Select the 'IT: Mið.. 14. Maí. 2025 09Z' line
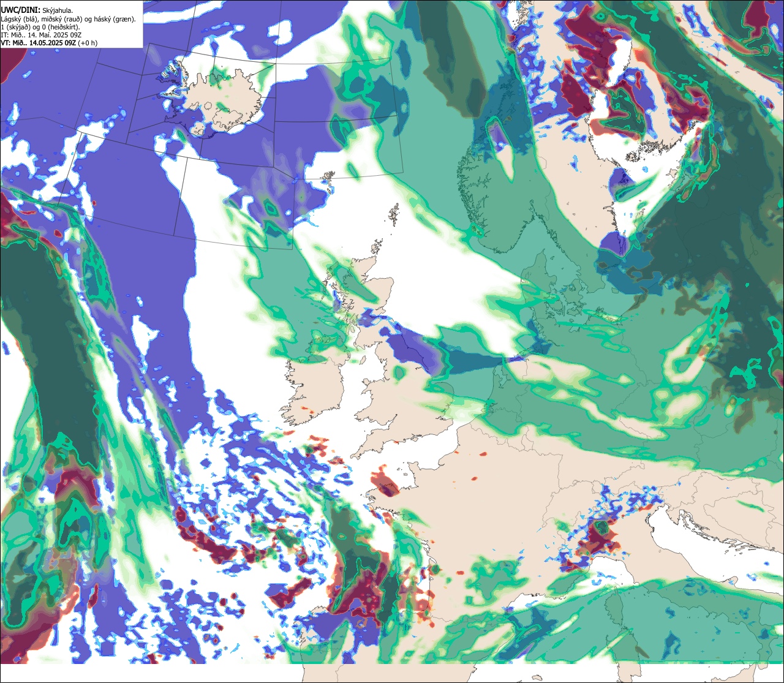 [41, 35]
